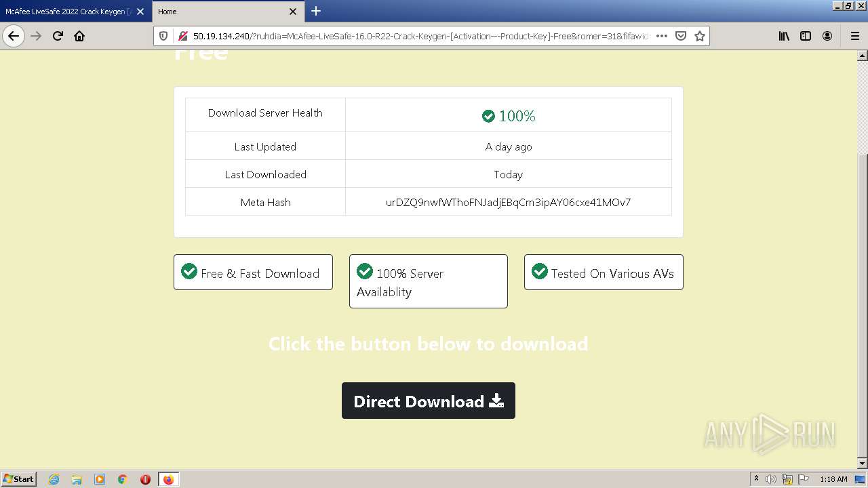868x488 pixels.
Task: Click the Direct Download button
Action: [x=429, y=401]
